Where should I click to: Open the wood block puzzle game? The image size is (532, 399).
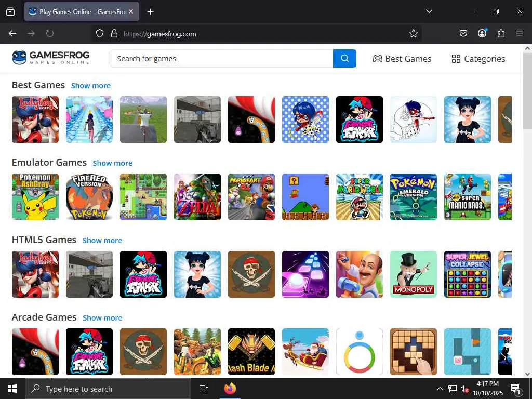point(413,352)
